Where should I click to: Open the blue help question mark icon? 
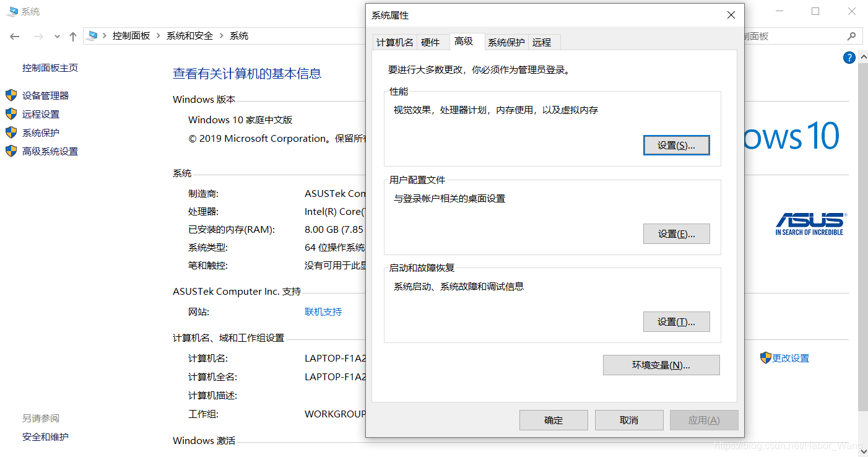click(x=849, y=58)
